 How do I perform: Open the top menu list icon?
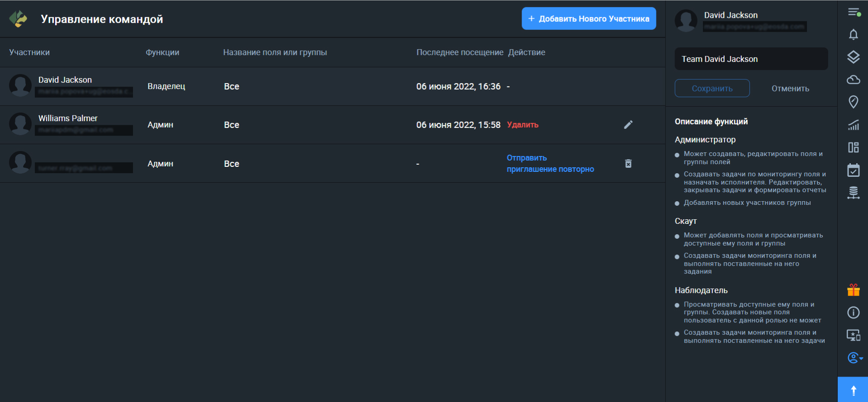(854, 12)
